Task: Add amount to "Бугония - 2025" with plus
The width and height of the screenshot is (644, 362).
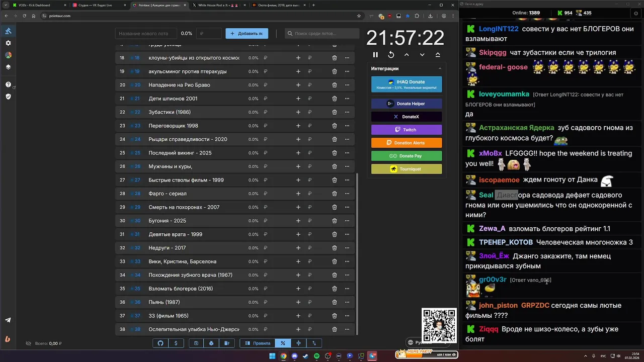Action: click(x=298, y=221)
